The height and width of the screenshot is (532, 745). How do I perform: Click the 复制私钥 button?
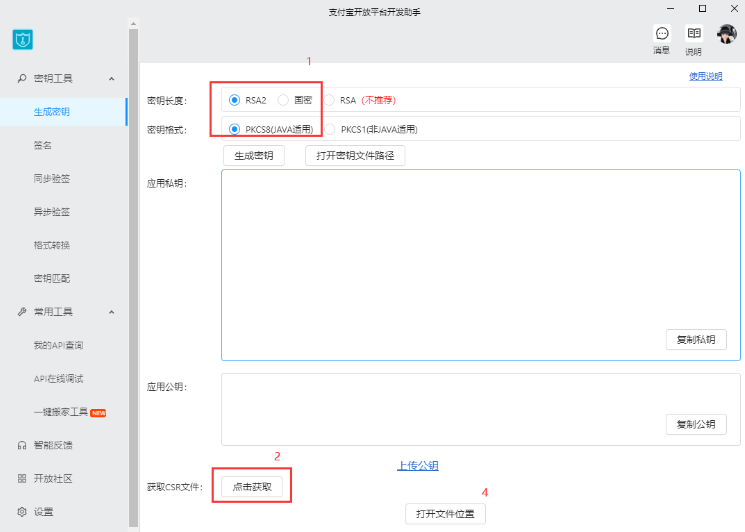[696, 340]
